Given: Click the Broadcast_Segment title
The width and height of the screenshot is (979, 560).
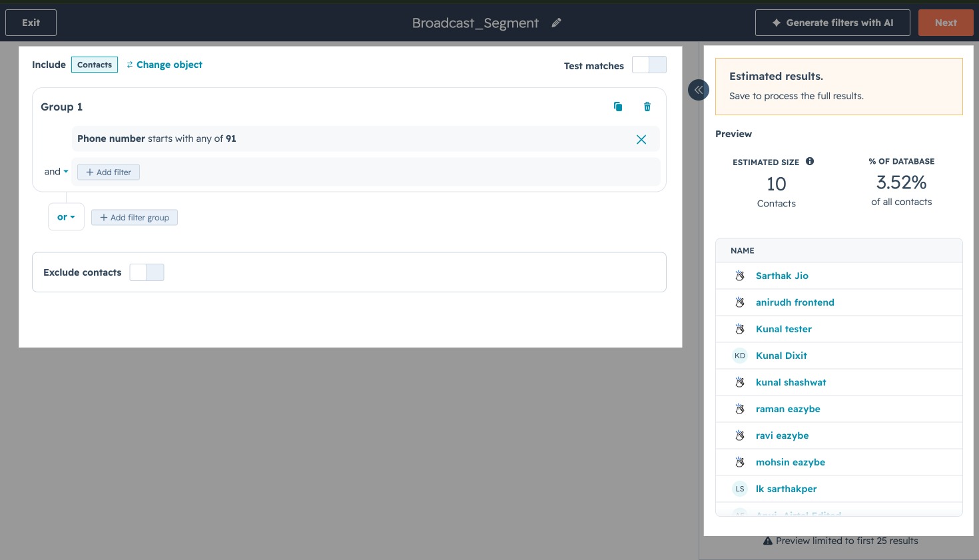Looking at the screenshot, I should tap(476, 23).
